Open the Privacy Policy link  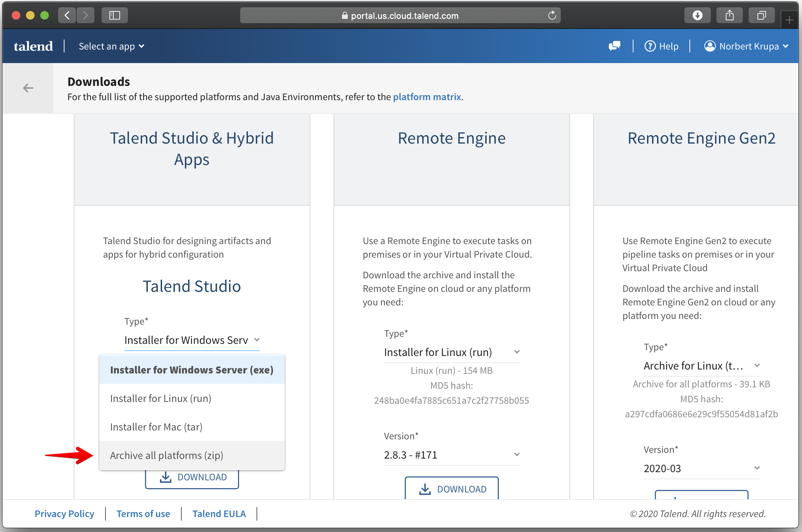click(x=64, y=513)
